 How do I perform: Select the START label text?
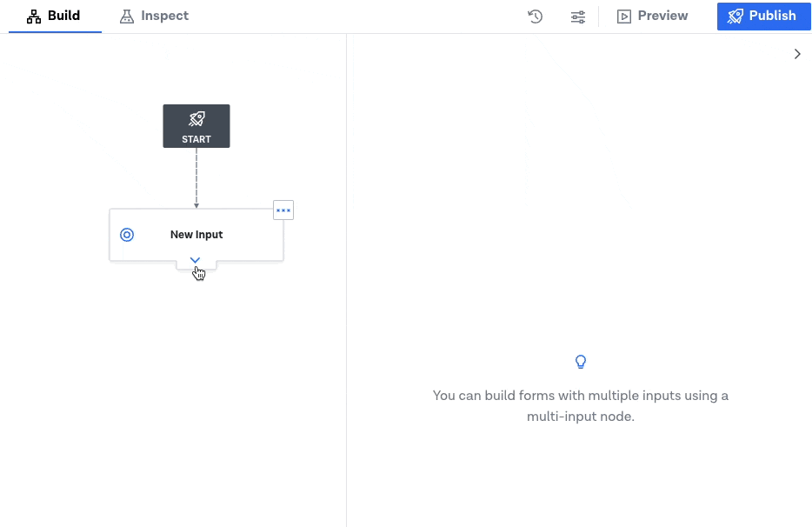click(x=196, y=139)
